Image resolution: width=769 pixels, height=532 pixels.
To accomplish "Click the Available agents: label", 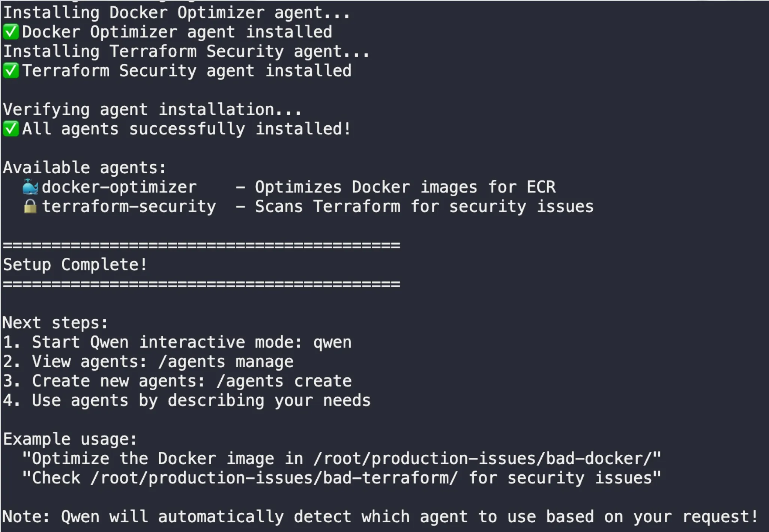I will (84, 167).
